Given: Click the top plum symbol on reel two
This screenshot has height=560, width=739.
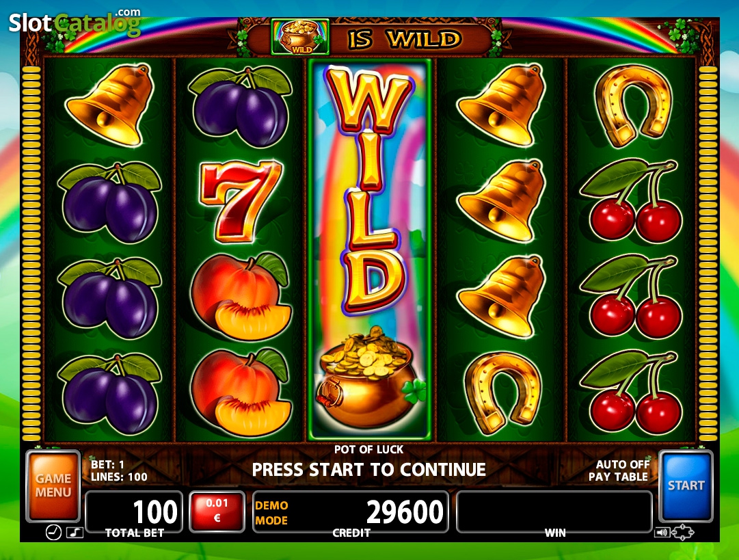Looking at the screenshot, I should click(241, 107).
